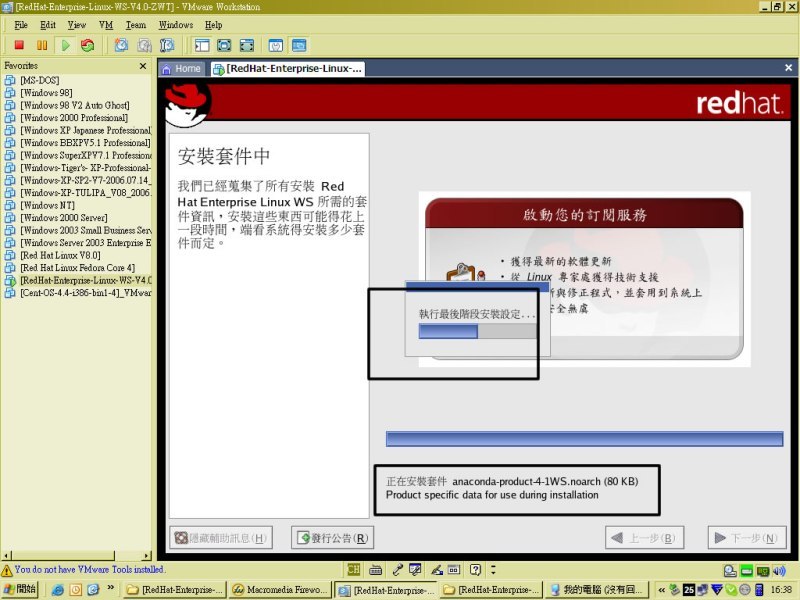Click the taskbar clock showing 16:38

(781, 590)
